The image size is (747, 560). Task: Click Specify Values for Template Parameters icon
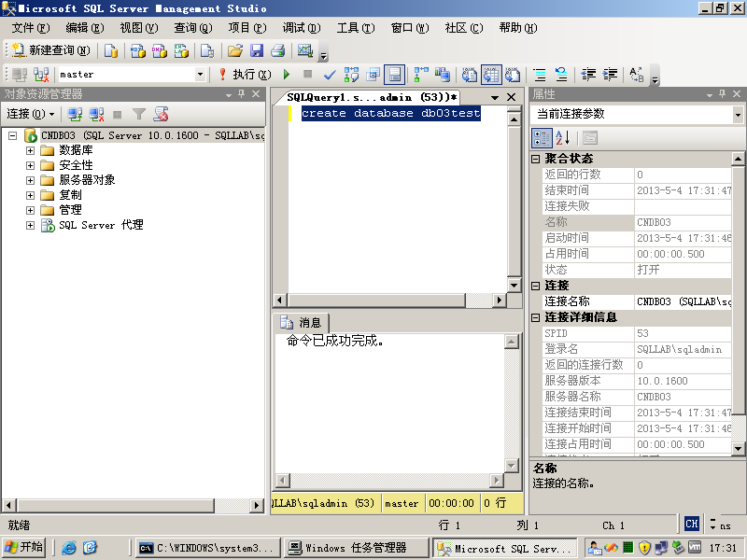pos(637,75)
